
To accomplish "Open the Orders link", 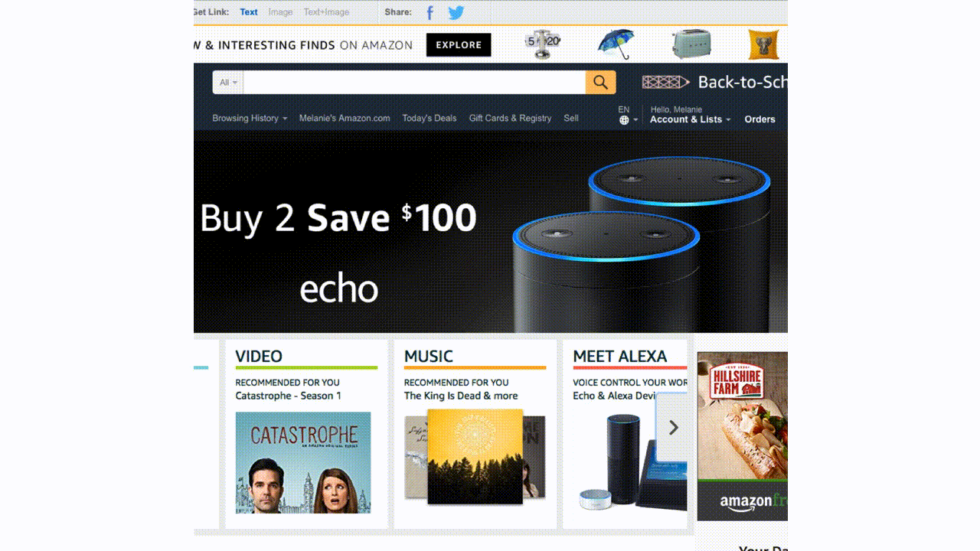I will pos(759,119).
